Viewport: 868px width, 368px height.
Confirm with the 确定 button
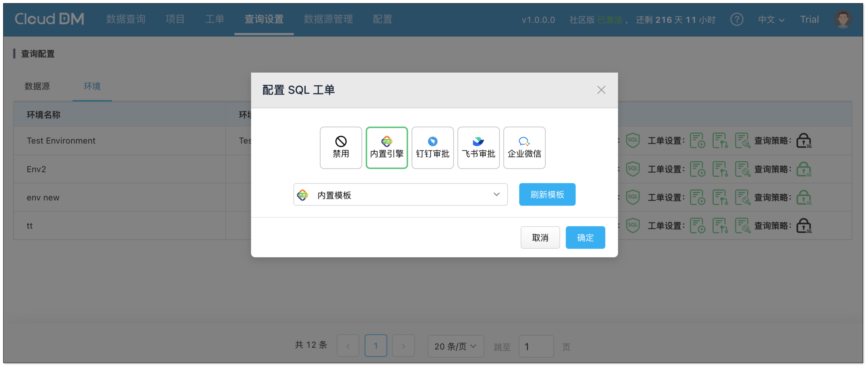click(x=585, y=238)
